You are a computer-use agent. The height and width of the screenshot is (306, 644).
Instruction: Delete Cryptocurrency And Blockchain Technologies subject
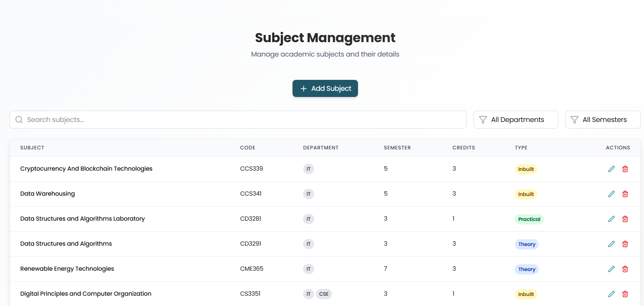click(x=625, y=169)
